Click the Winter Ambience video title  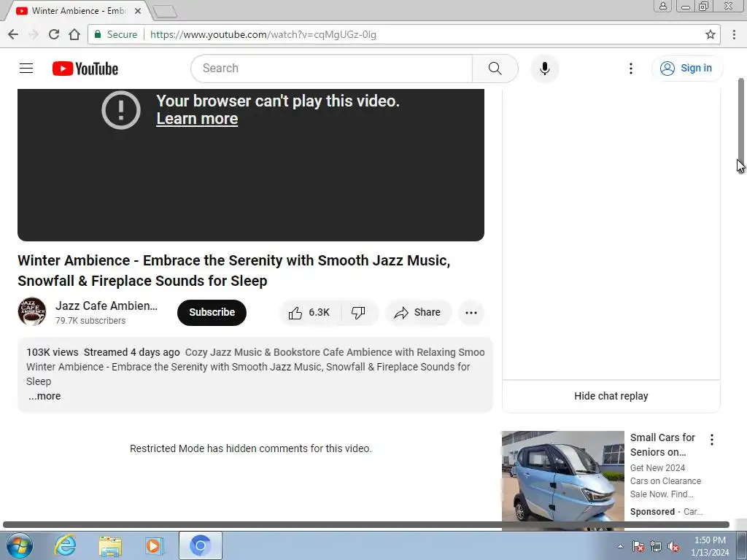click(x=234, y=271)
